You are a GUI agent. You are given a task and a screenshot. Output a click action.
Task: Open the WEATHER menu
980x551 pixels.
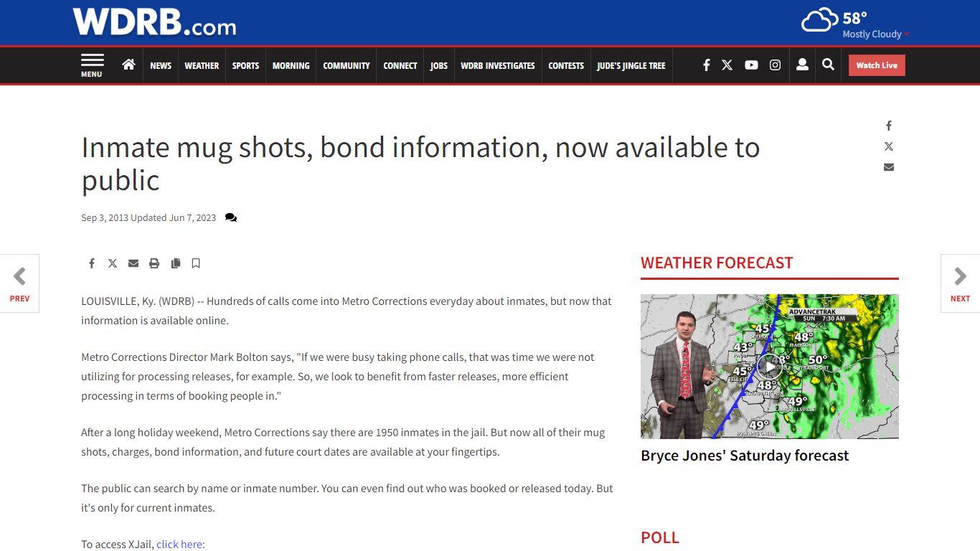[202, 65]
